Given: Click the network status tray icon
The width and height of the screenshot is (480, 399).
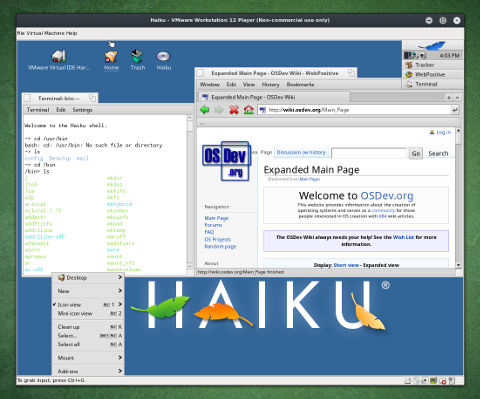Looking at the screenshot, I should (x=415, y=55).
